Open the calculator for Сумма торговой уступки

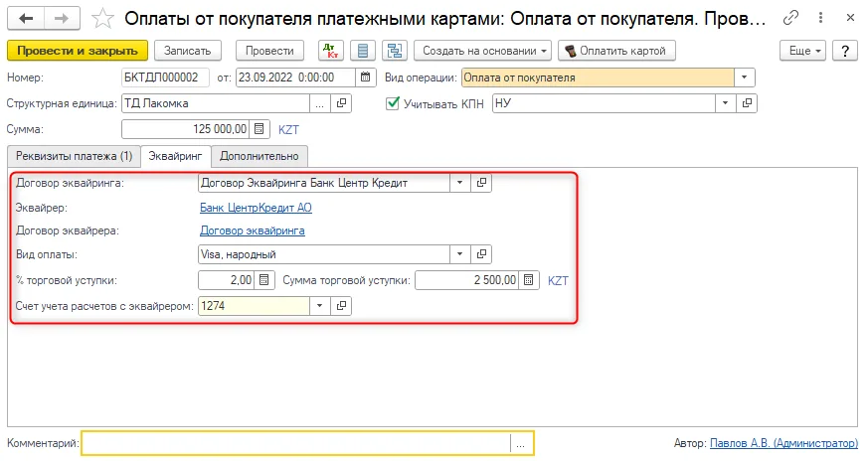coord(529,280)
